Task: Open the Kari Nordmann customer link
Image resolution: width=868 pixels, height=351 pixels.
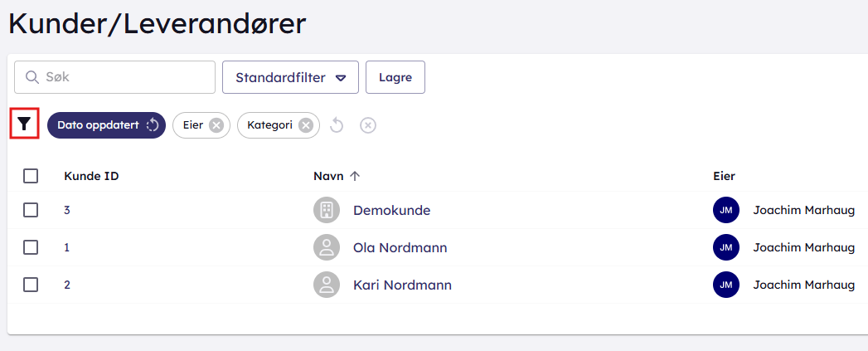Action: click(402, 285)
